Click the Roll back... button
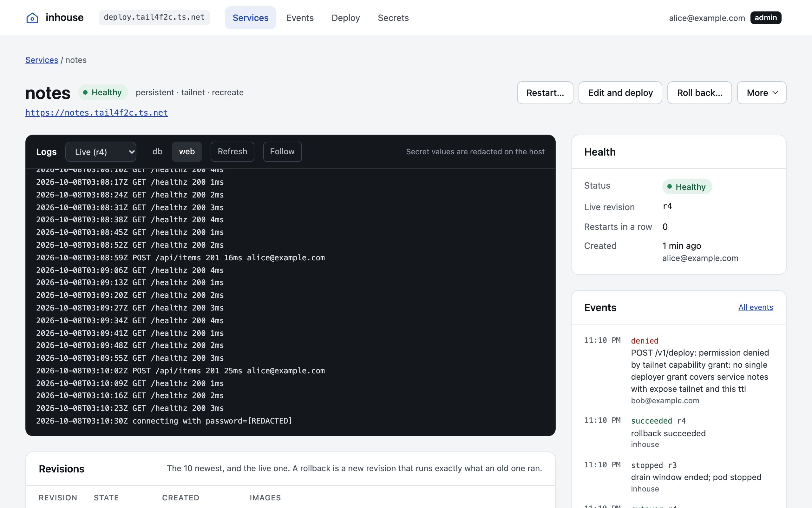Viewport: 812px width, 508px height. 699,93
